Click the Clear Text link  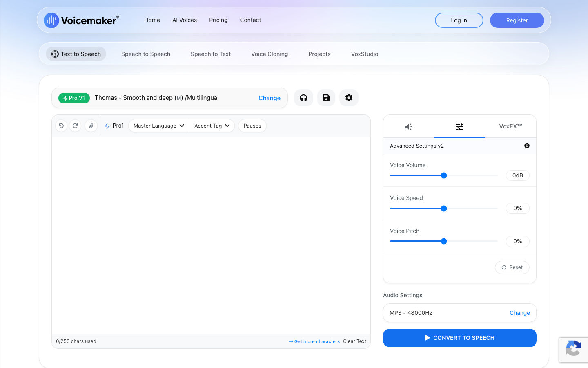tap(354, 341)
